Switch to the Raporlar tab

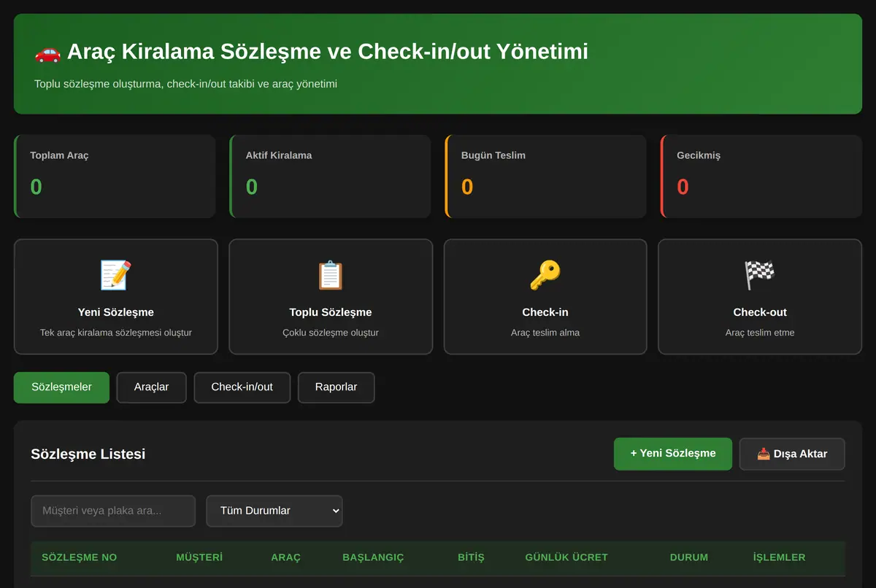(336, 387)
